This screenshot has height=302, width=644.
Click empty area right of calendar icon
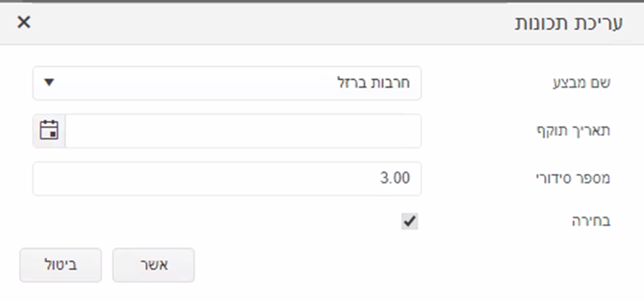click(x=242, y=131)
